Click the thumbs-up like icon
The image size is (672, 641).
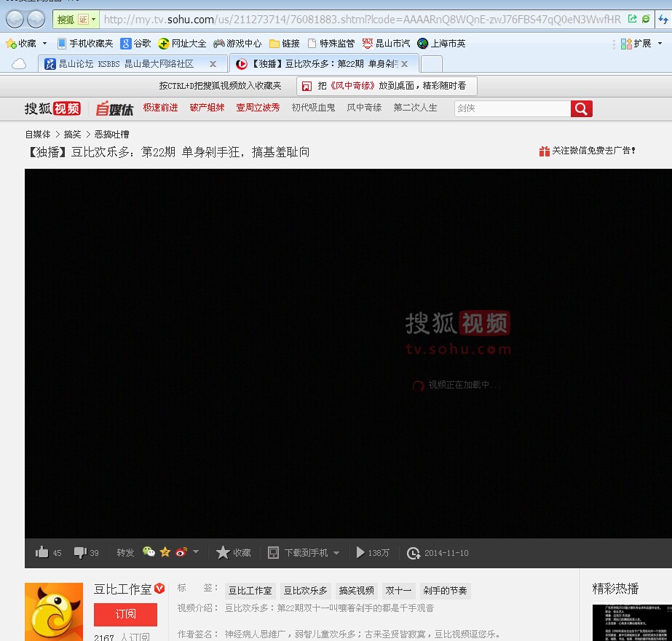pyautogui.click(x=42, y=552)
